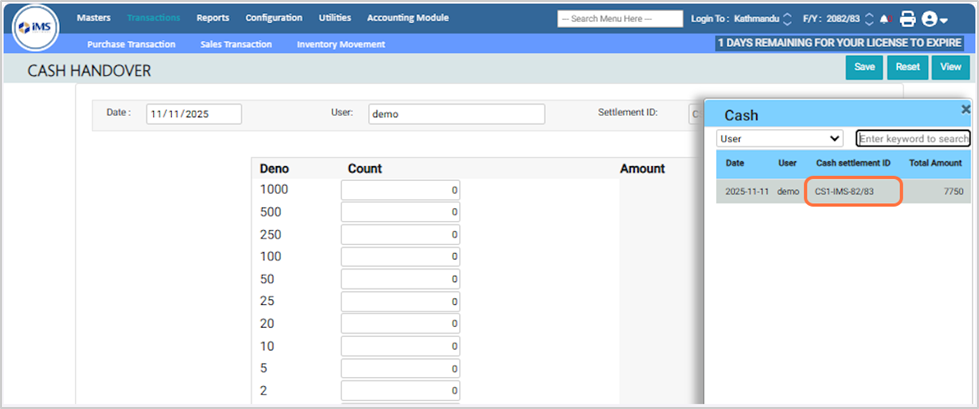This screenshot has height=409, width=979.
Task: Close the Cash popup panel
Action: tap(965, 109)
